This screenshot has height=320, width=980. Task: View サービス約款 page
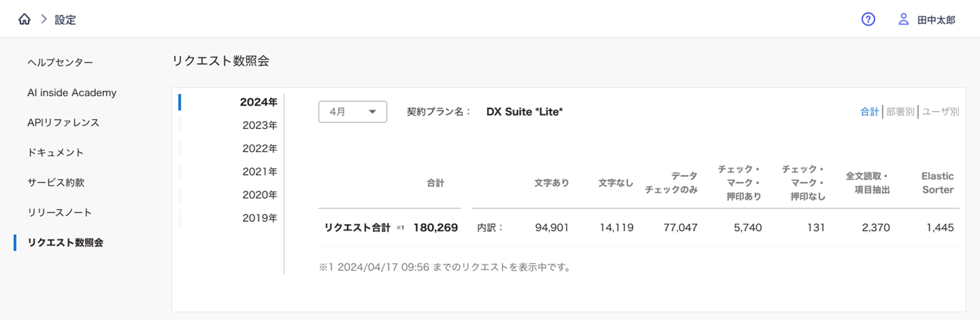56,182
